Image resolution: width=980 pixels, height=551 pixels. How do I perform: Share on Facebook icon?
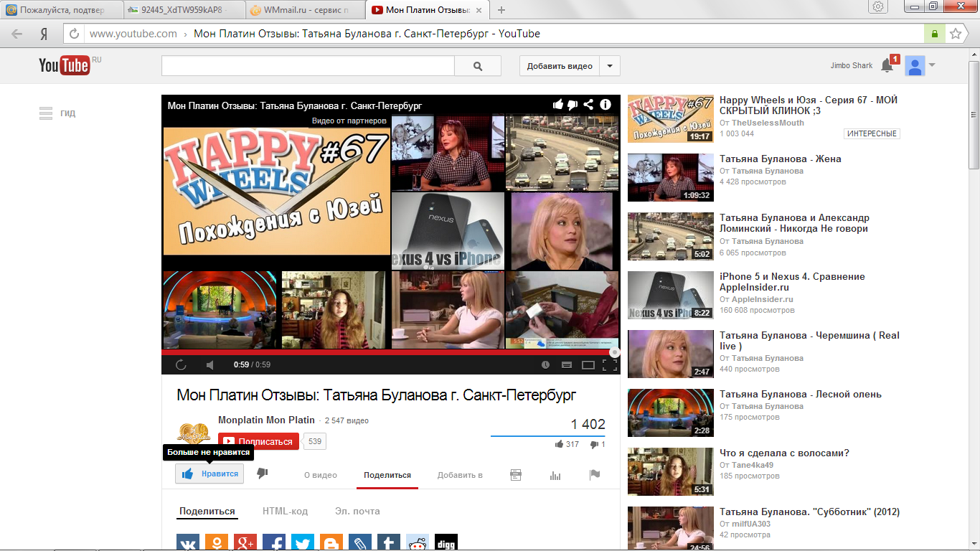click(x=274, y=544)
